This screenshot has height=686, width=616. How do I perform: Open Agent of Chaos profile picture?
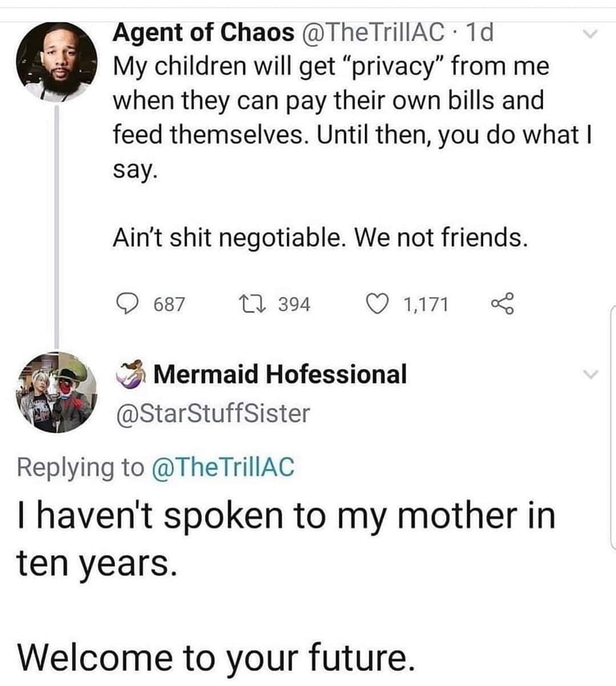pos(56,62)
